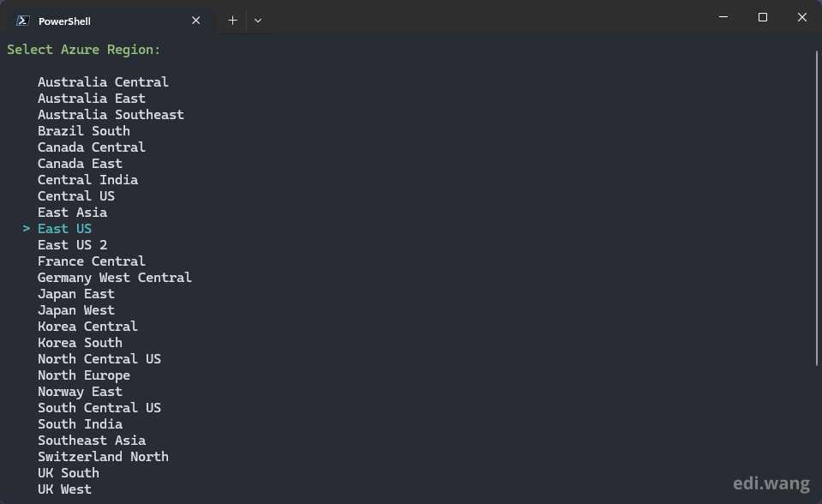Choose Switzerland North region
822x504 pixels.
coord(103,457)
